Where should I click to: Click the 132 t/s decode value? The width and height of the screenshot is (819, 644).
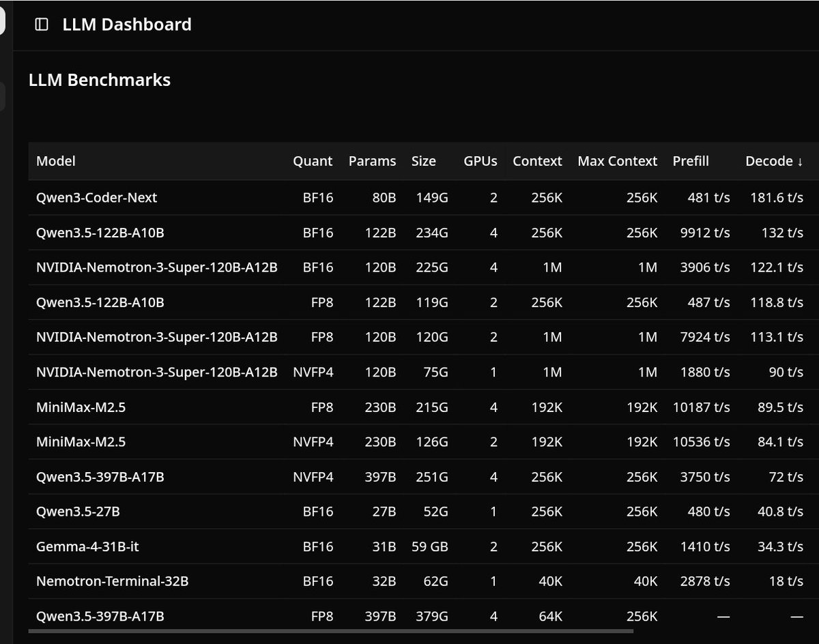pyautogui.click(x=783, y=233)
